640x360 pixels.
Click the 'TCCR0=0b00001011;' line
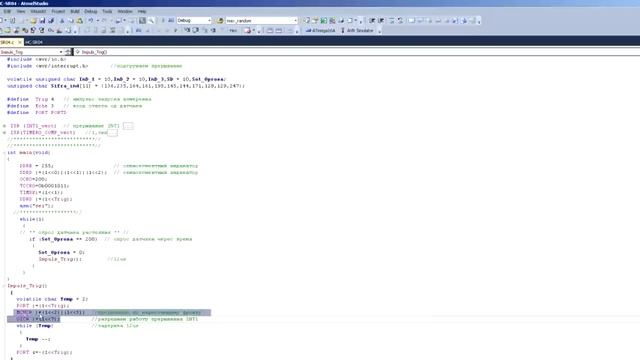click(44, 186)
